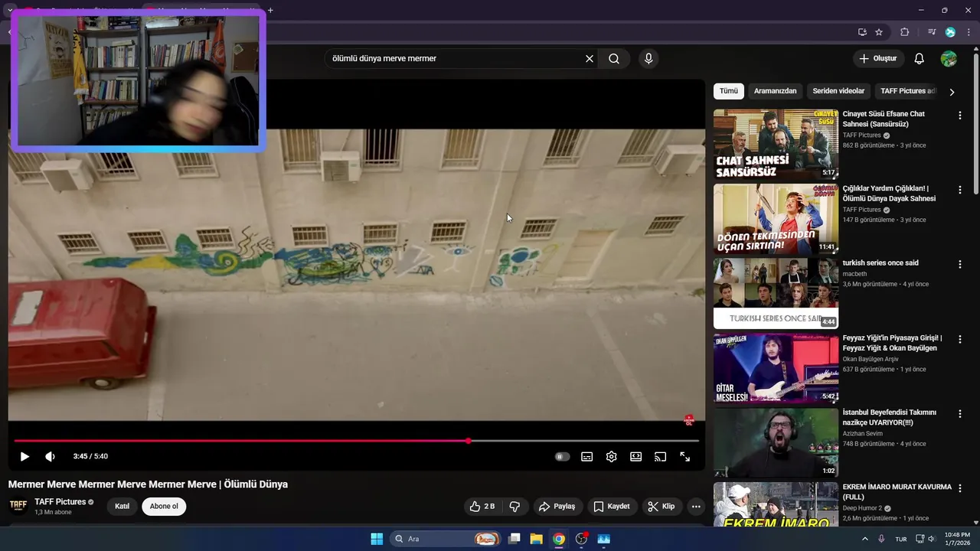This screenshot has height=551, width=980.
Task: Dislike the video with thumbs down
Action: [514, 507]
